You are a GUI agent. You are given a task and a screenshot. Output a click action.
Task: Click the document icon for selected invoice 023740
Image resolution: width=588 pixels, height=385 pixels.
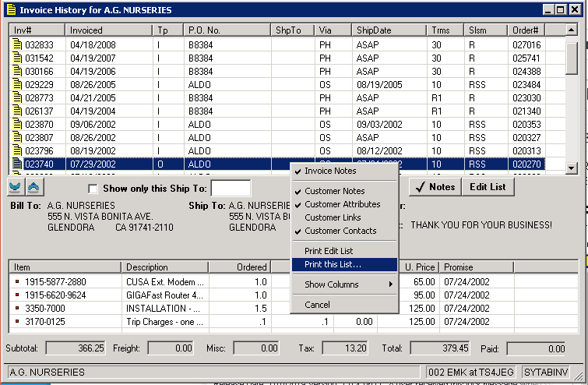pyautogui.click(x=17, y=164)
